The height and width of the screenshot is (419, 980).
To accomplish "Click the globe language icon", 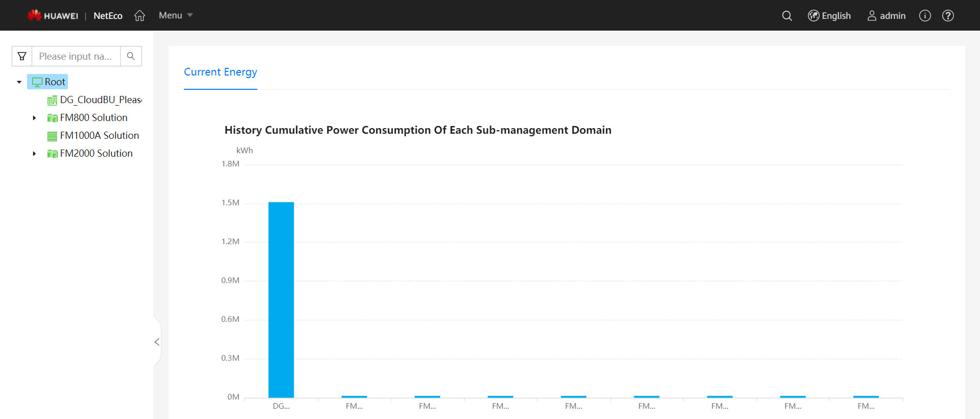I will pyautogui.click(x=814, y=16).
